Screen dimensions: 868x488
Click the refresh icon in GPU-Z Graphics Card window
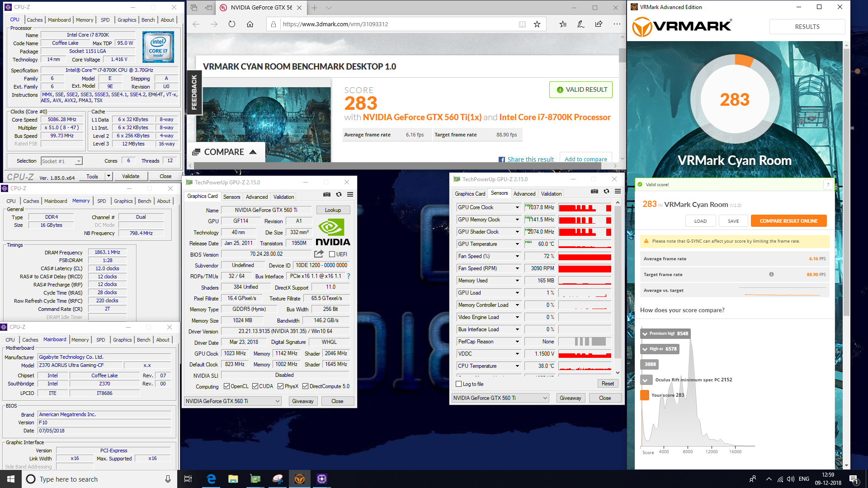(x=339, y=195)
